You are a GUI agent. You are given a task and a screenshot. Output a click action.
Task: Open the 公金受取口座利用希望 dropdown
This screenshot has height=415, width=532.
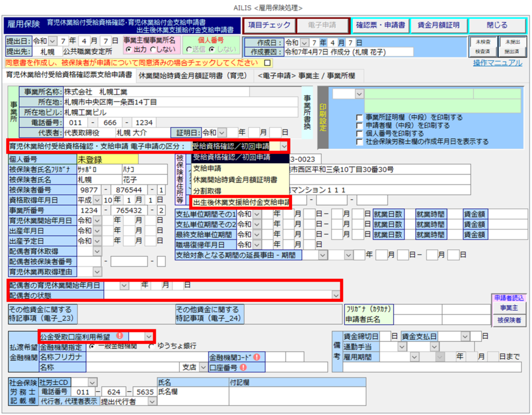point(149,336)
